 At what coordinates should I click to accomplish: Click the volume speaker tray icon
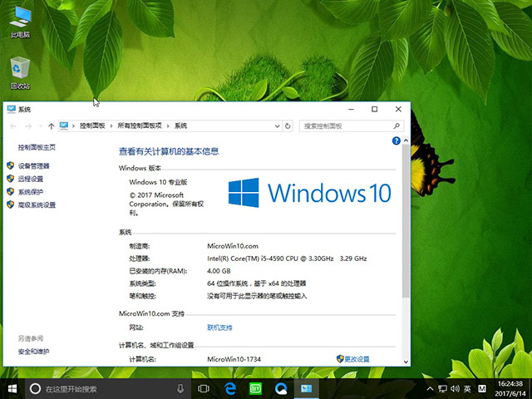tap(455, 389)
